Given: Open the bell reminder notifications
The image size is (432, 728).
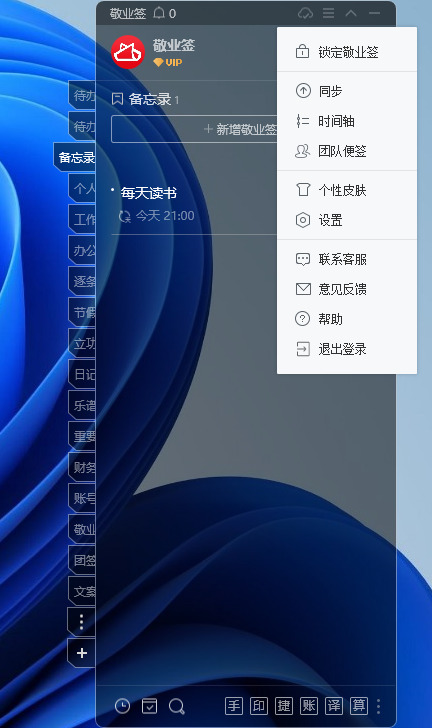Looking at the screenshot, I should click(x=159, y=13).
